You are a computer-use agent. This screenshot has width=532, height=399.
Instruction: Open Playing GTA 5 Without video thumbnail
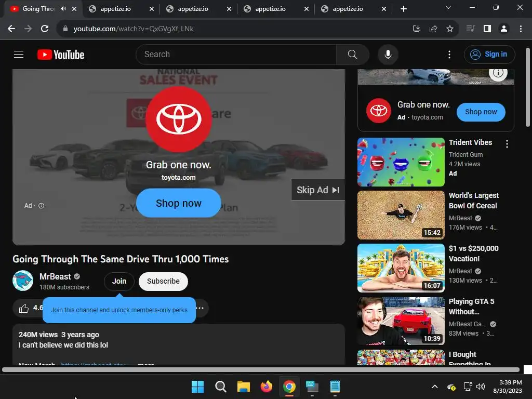401,321
